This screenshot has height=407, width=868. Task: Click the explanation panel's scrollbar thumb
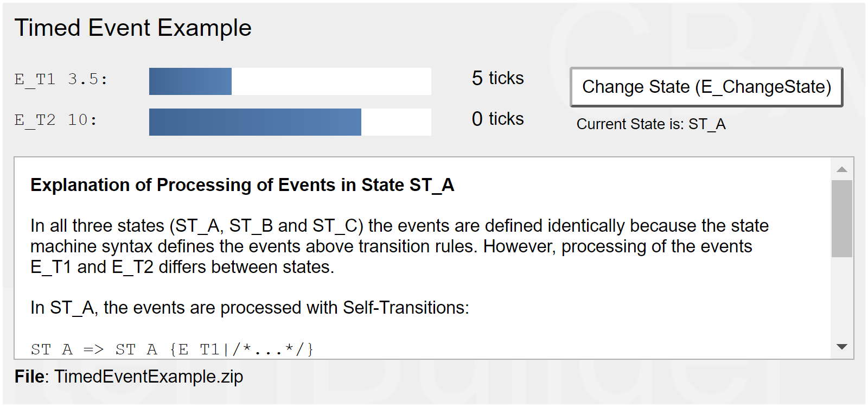point(842,218)
